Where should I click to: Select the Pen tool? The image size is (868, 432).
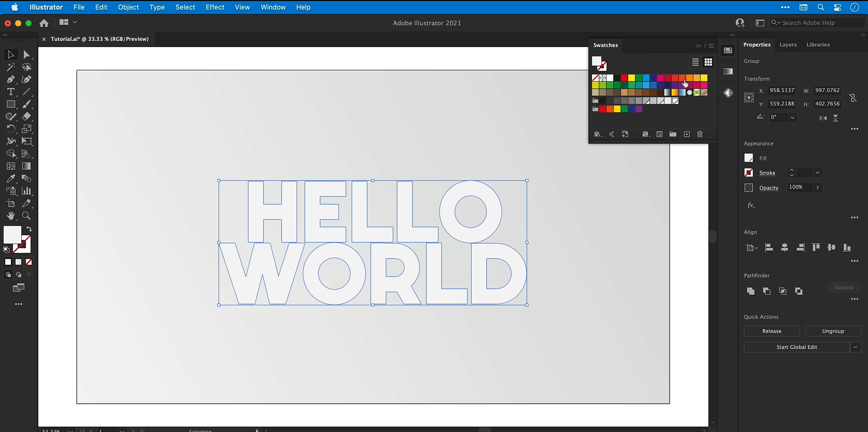(11, 80)
